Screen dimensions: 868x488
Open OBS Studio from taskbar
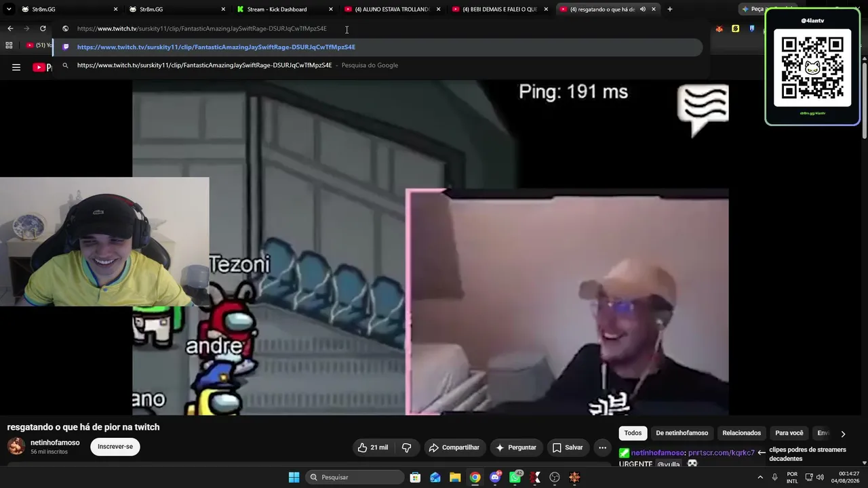pyautogui.click(x=555, y=477)
